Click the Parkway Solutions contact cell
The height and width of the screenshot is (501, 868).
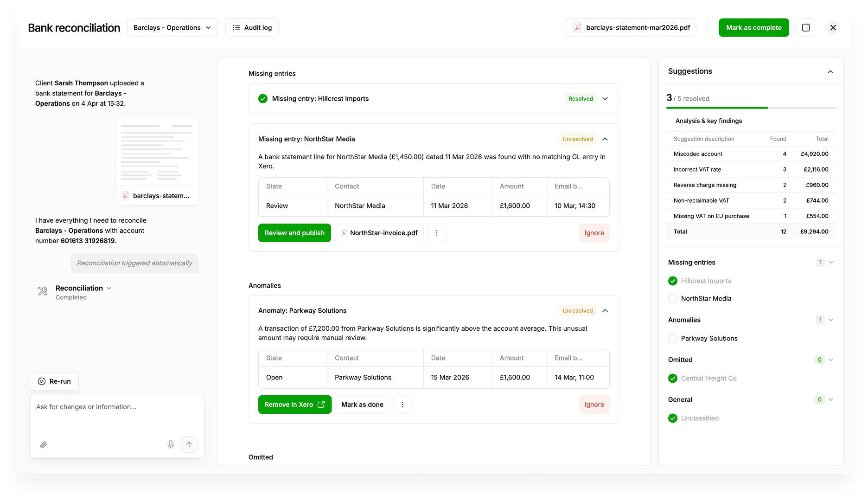375,378
